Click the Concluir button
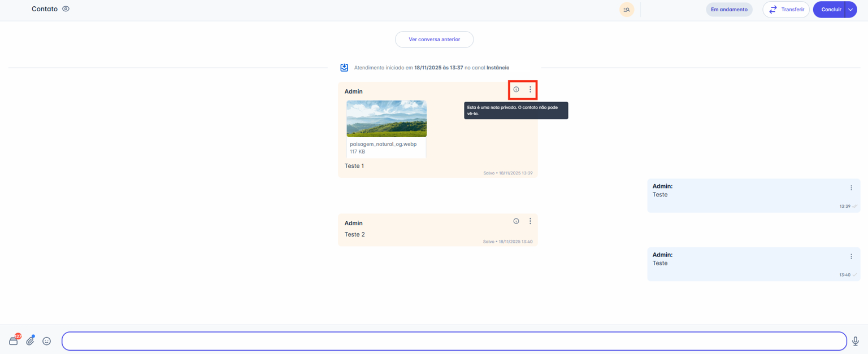The width and height of the screenshot is (868, 354). point(830,10)
